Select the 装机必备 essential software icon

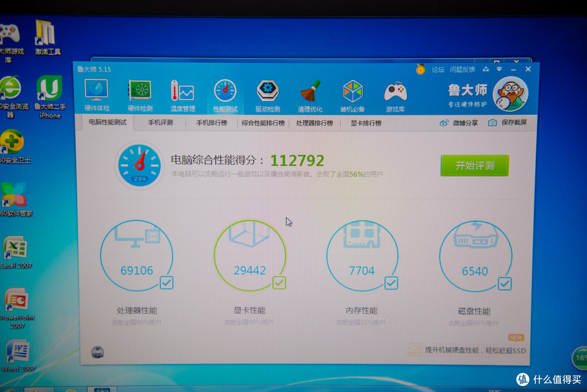[352, 92]
